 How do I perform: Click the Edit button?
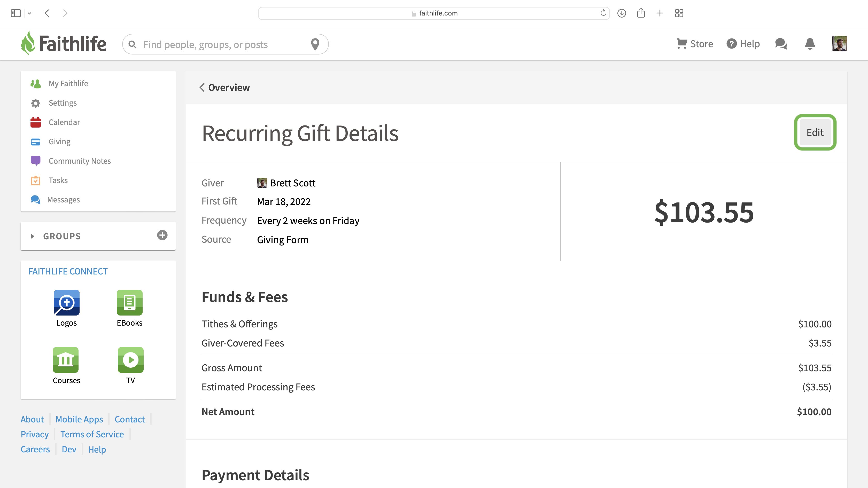tap(815, 132)
